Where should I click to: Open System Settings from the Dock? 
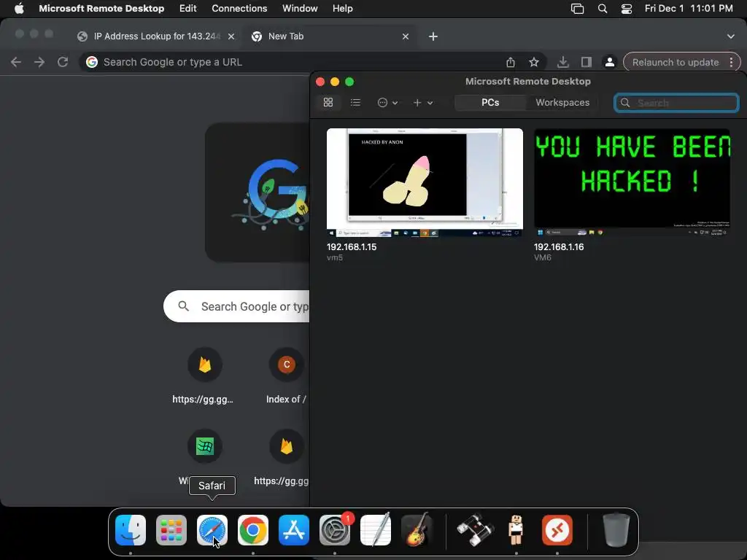(x=335, y=530)
